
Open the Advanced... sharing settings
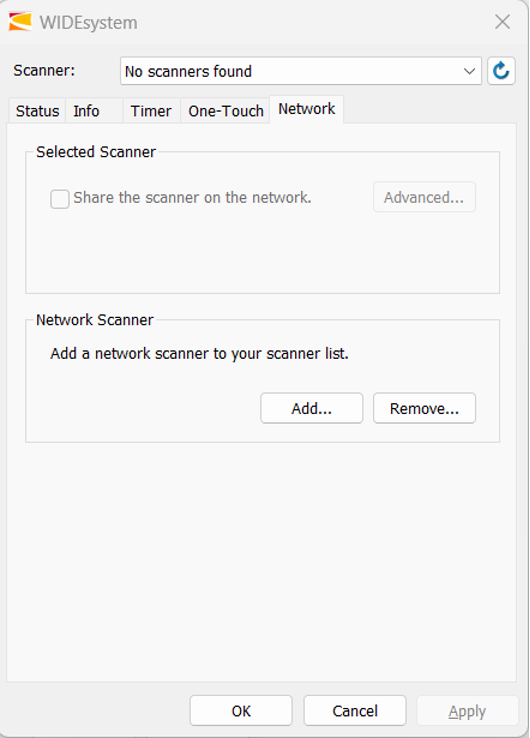(424, 197)
